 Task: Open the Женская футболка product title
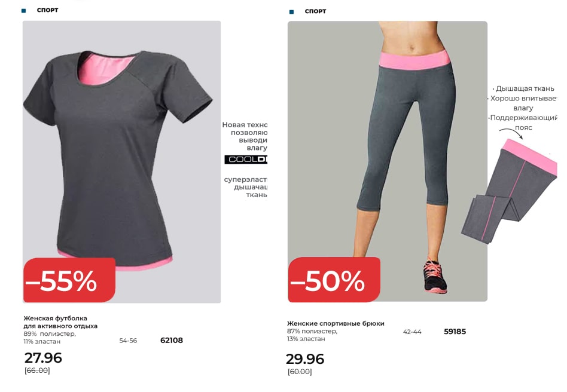pos(60,322)
